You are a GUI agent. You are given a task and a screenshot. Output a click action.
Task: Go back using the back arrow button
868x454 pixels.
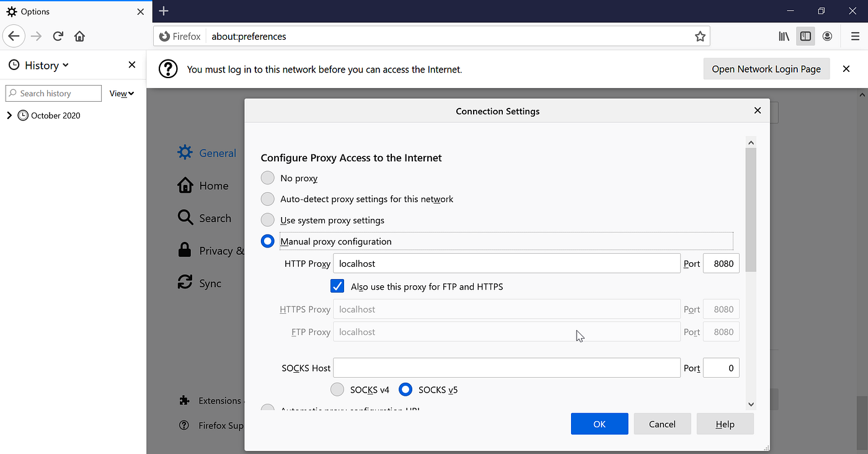click(x=14, y=36)
